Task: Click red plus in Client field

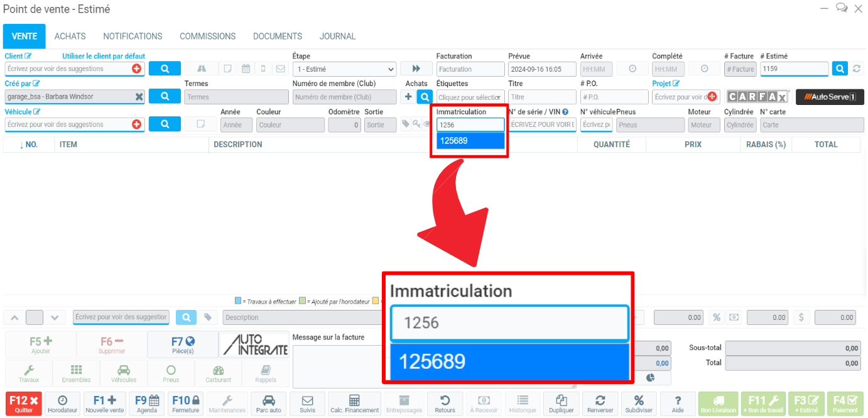Action: 136,69
